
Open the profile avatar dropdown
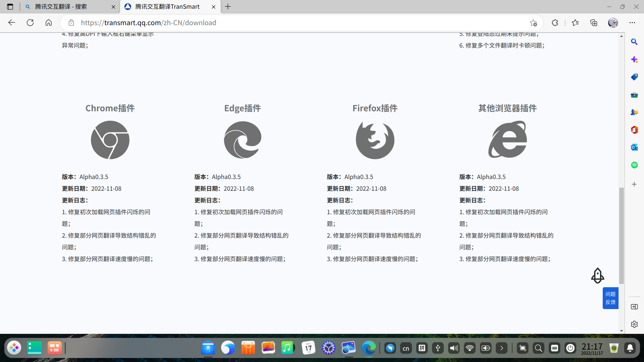coord(613,22)
